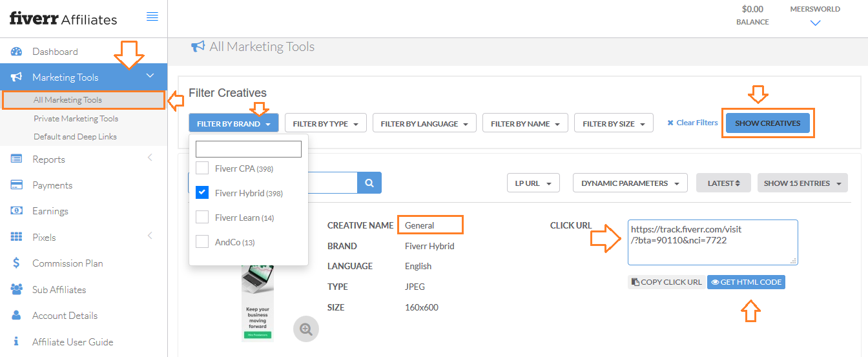Click the megaphone icon in the page heading
Viewport: 868px width, 357px height.
198,46
